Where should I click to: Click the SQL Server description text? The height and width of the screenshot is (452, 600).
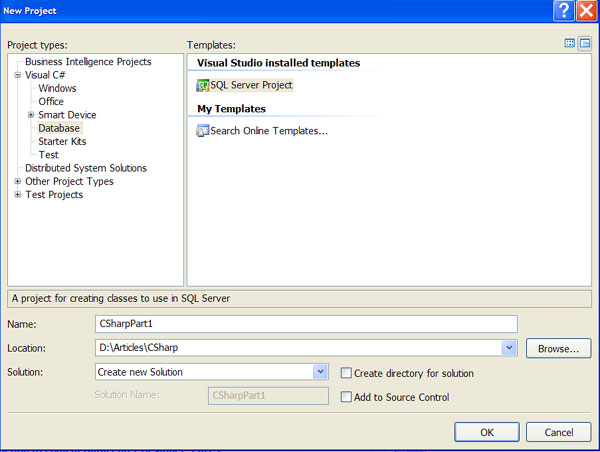121,299
